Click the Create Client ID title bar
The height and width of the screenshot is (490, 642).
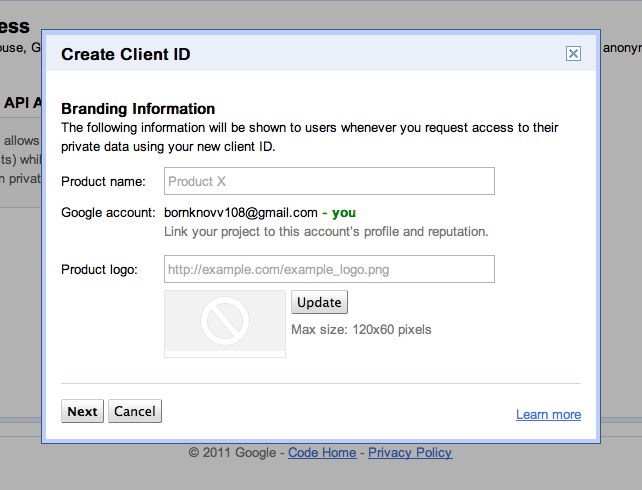pos(300,54)
